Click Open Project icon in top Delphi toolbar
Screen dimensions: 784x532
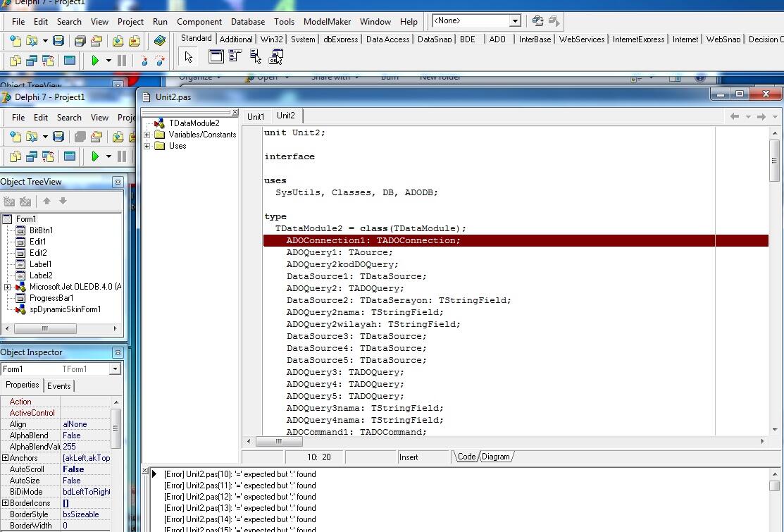97,41
